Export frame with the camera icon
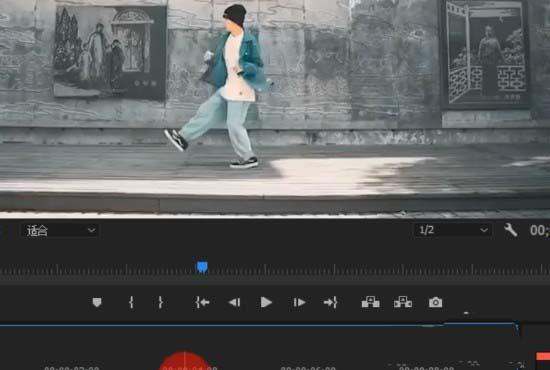 pyautogui.click(x=435, y=302)
